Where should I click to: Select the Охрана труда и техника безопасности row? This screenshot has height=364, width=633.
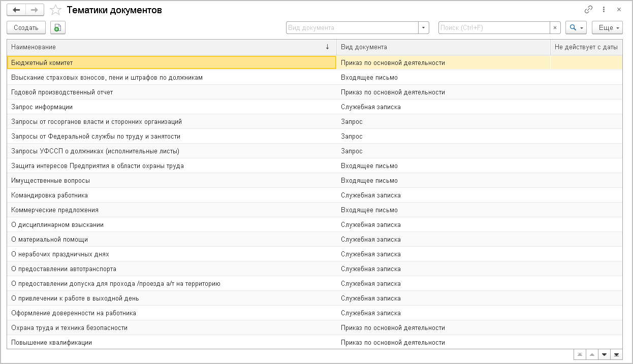point(70,328)
